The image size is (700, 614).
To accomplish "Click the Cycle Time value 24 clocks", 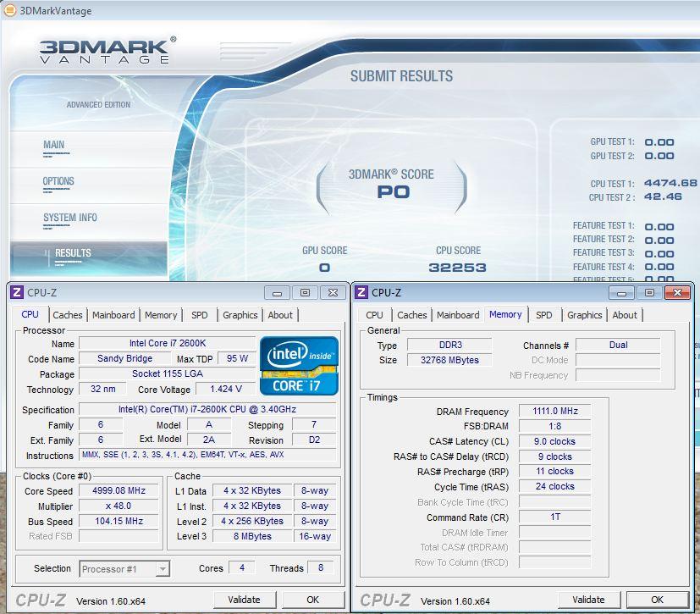I will (x=555, y=487).
